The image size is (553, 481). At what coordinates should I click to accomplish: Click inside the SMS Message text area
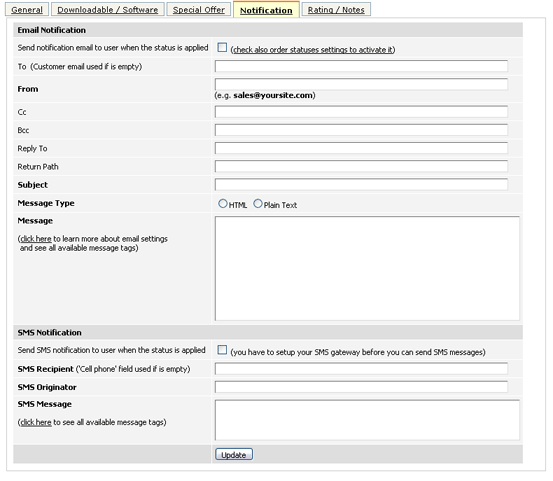point(367,420)
